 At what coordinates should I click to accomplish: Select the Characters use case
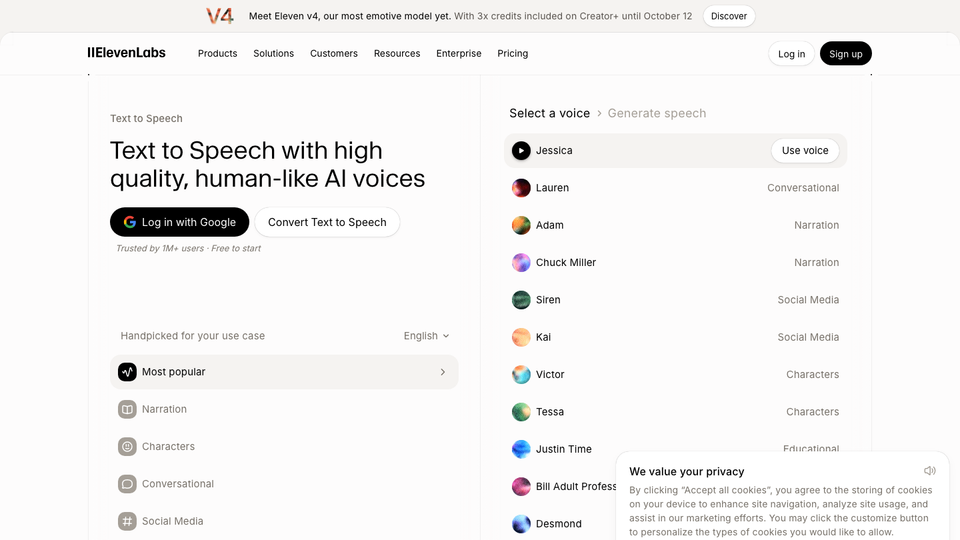[x=284, y=447]
